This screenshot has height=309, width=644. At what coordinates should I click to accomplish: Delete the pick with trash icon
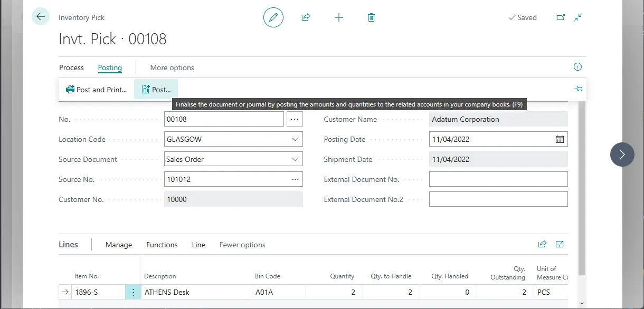pos(371,17)
